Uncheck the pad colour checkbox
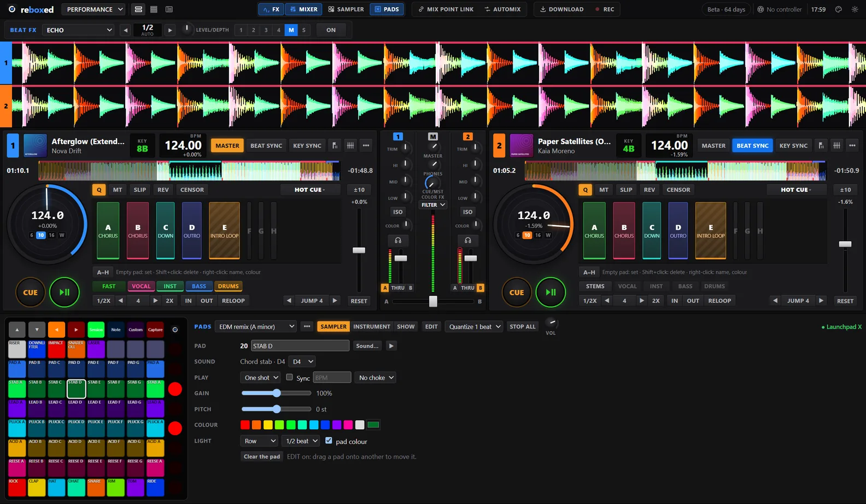The width and height of the screenshot is (866, 504). (329, 441)
